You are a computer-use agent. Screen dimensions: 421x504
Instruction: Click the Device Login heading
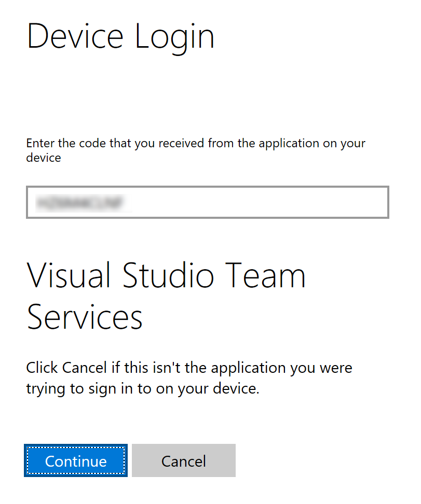120,37
